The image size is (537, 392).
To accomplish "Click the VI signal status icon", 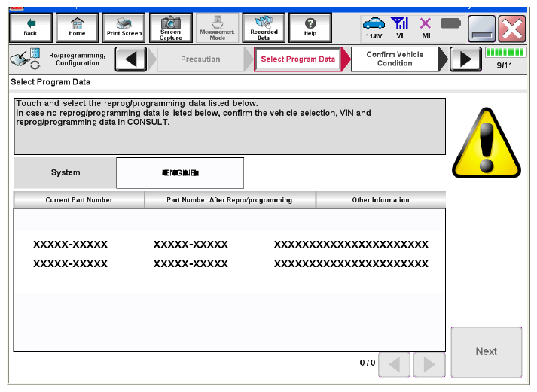I will tap(400, 28).
